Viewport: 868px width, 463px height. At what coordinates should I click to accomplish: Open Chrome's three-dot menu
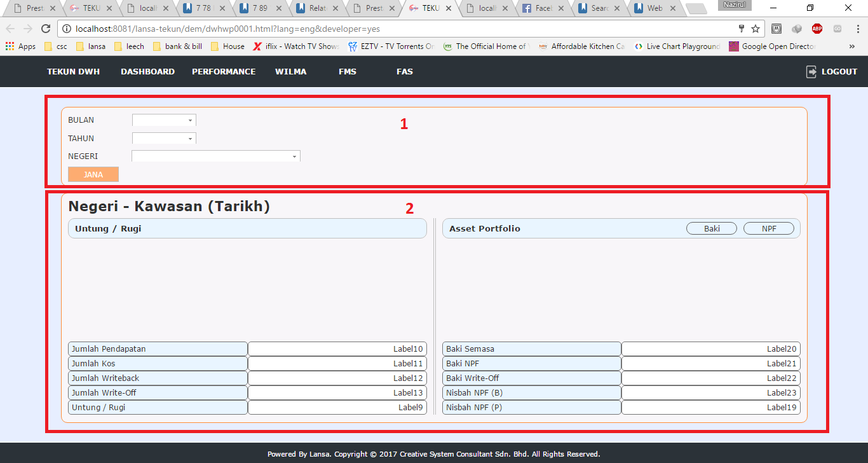coord(857,29)
